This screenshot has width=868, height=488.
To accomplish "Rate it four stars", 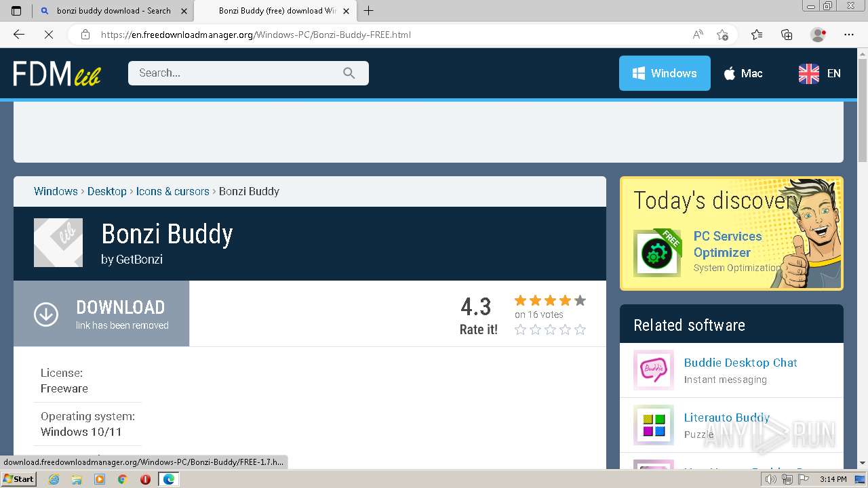I will point(565,329).
